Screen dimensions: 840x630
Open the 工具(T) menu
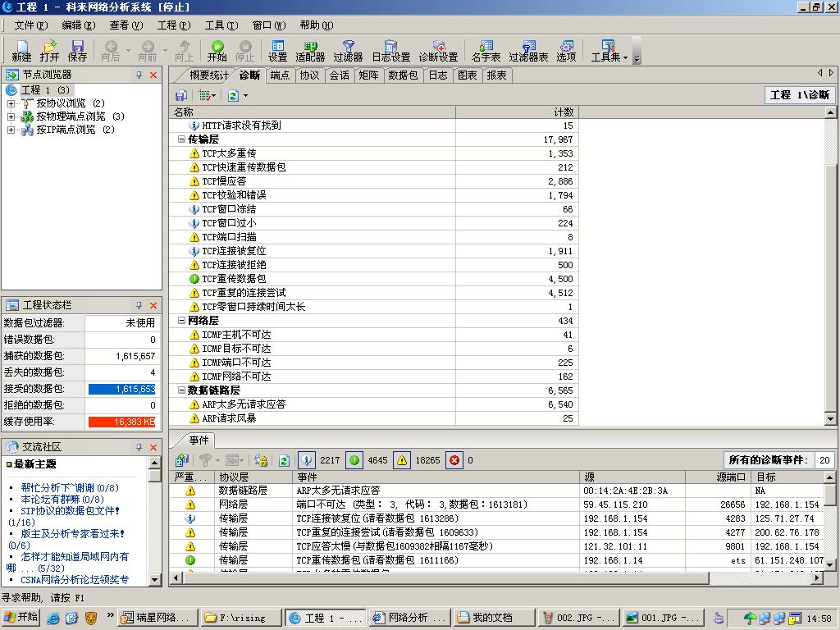219,25
